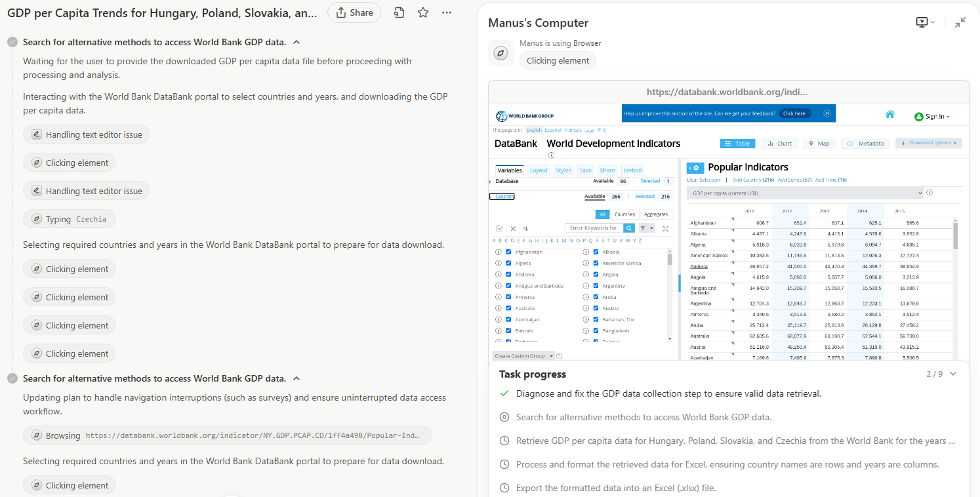Click Add Time (16) link
This screenshot has height=497, width=980.
point(830,180)
